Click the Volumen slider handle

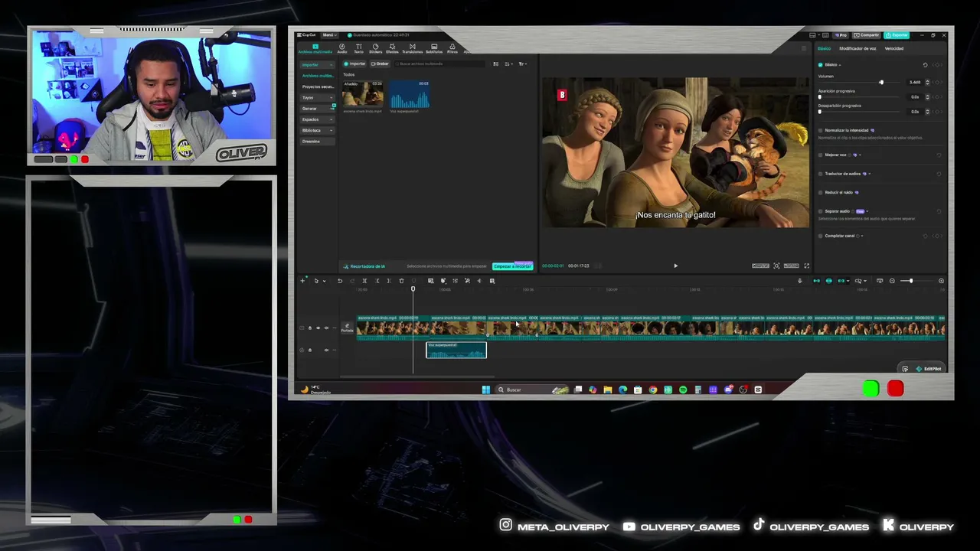tap(881, 82)
